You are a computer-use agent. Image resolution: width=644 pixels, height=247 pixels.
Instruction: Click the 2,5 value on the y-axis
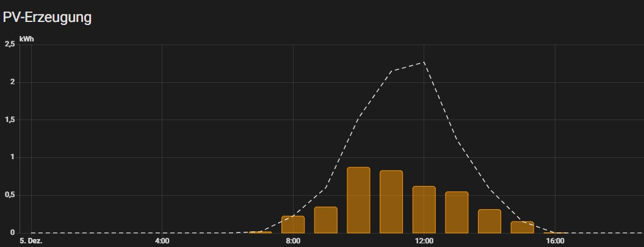pos(9,45)
